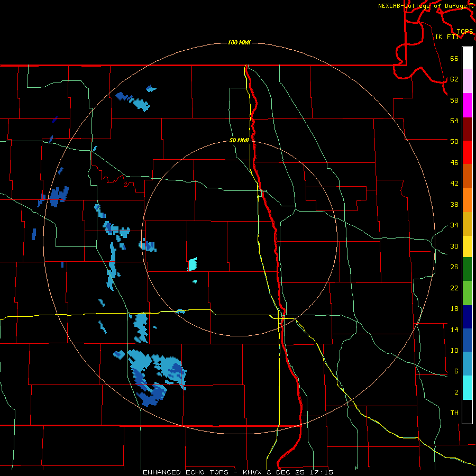
Task: Click the scale value '26'
Action: (454, 267)
